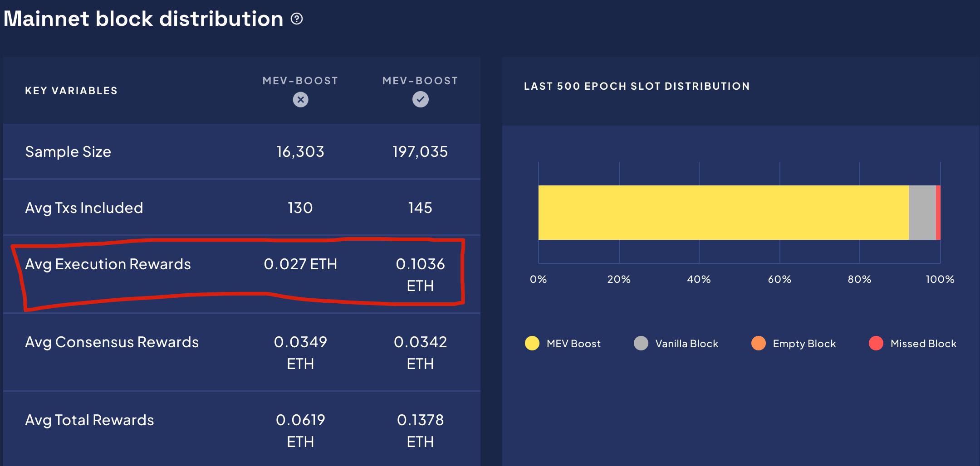
Task: Click the red Missed Block bar segment
Action: point(938,213)
